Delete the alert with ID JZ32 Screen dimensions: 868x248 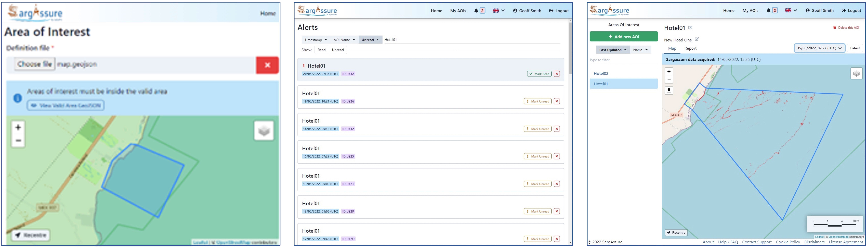tap(557, 129)
